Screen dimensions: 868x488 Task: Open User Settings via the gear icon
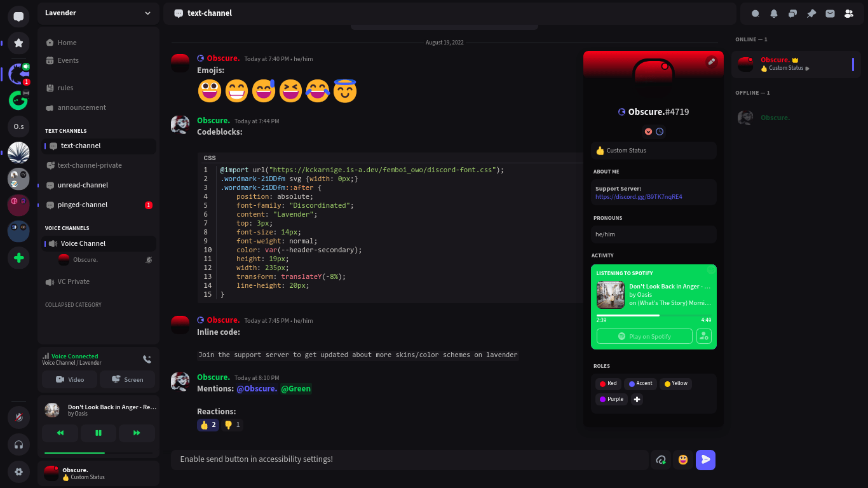18,471
